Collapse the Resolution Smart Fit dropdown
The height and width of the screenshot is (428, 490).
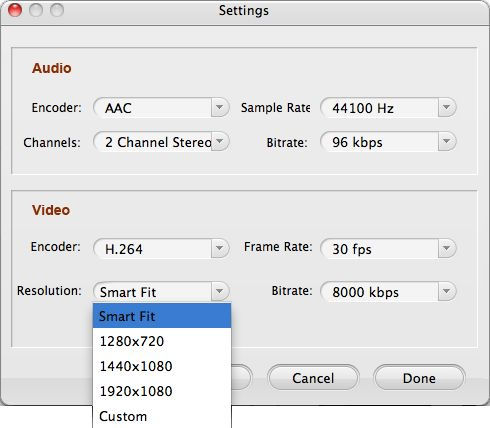coord(161,292)
